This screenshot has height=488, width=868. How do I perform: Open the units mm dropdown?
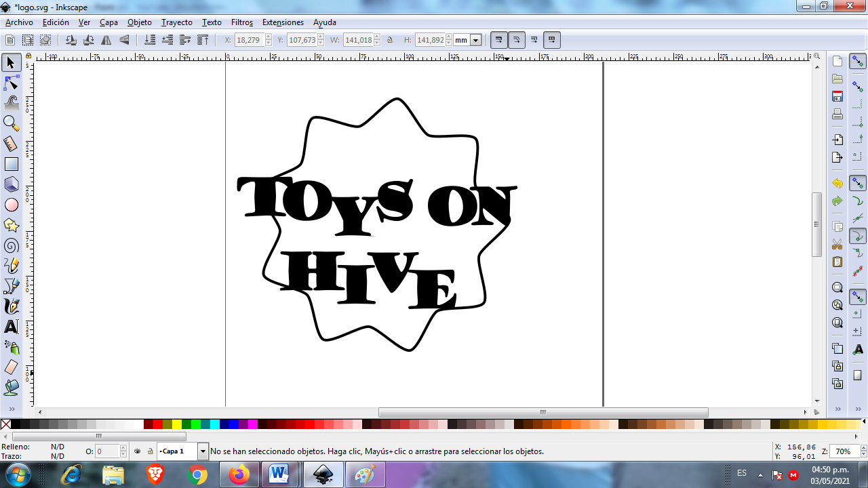(476, 40)
